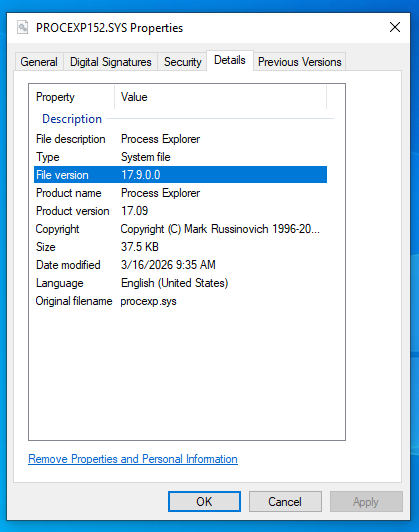Image resolution: width=419 pixels, height=532 pixels.
Task: Click the Cancel button
Action: pos(285,501)
